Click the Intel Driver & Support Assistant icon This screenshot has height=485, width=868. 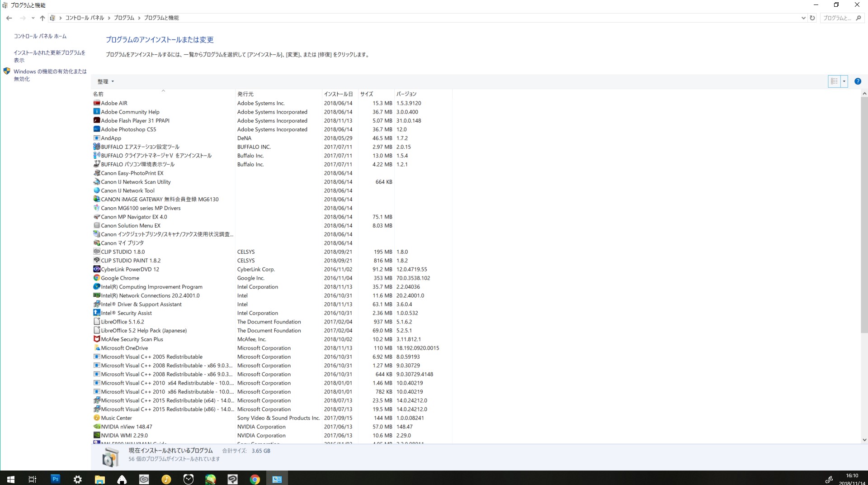[96, 304]
